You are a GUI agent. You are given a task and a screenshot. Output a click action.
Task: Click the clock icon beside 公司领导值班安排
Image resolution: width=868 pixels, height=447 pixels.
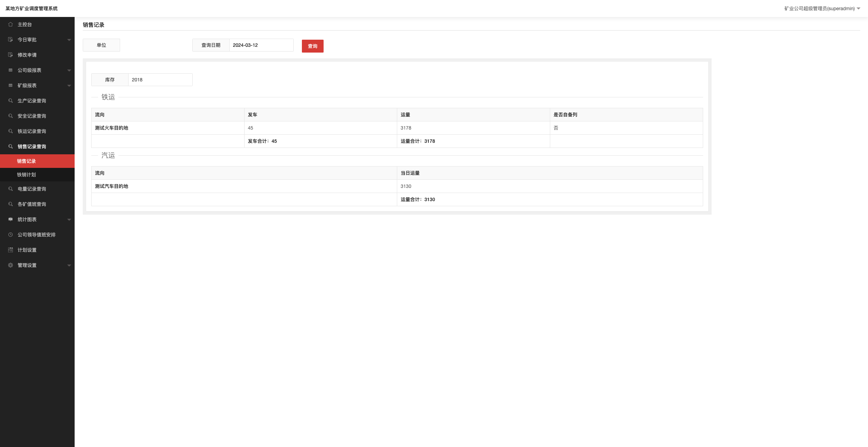(11, 235)
